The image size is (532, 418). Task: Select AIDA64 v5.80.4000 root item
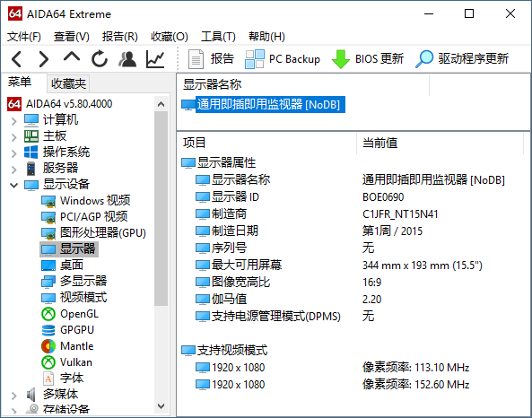tap(60, 104)
